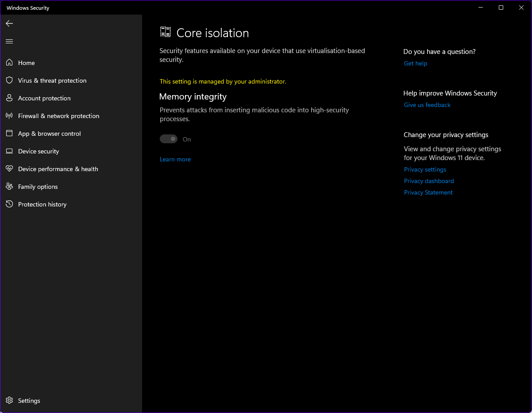The image size is (532, 413).
Task: View Protection history
Action: 42,204
